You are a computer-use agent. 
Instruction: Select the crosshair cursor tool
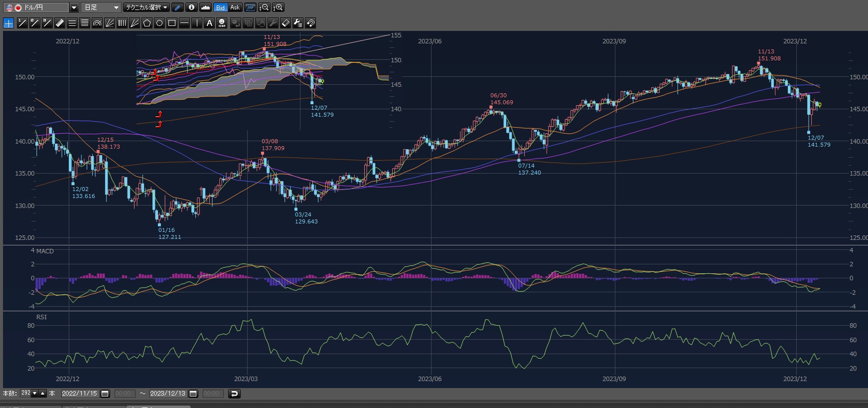click(8, 23)
